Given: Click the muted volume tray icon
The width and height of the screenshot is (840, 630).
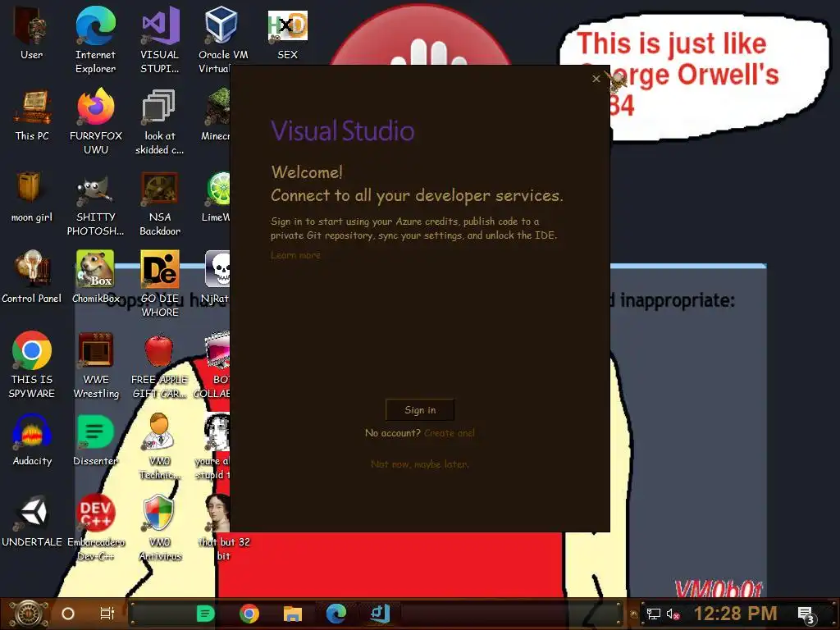Looking at the screenshot, I should coord(673,614).
